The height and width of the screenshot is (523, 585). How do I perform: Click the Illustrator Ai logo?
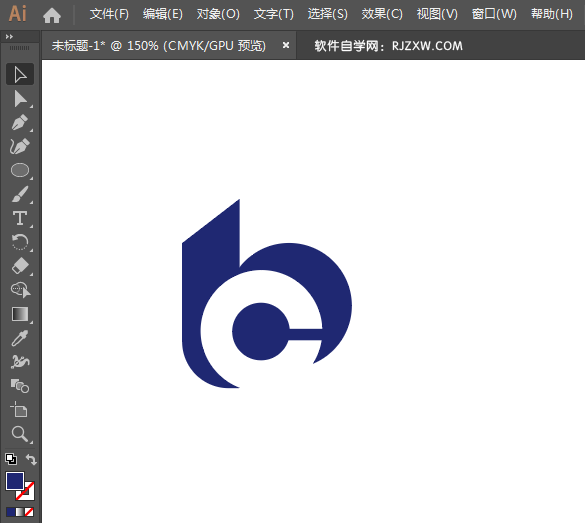coord(18,14)
